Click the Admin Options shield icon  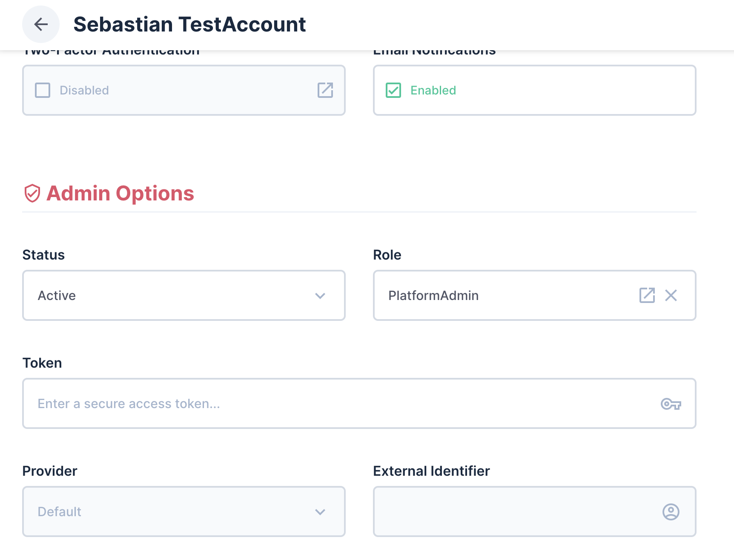point(32,193)
